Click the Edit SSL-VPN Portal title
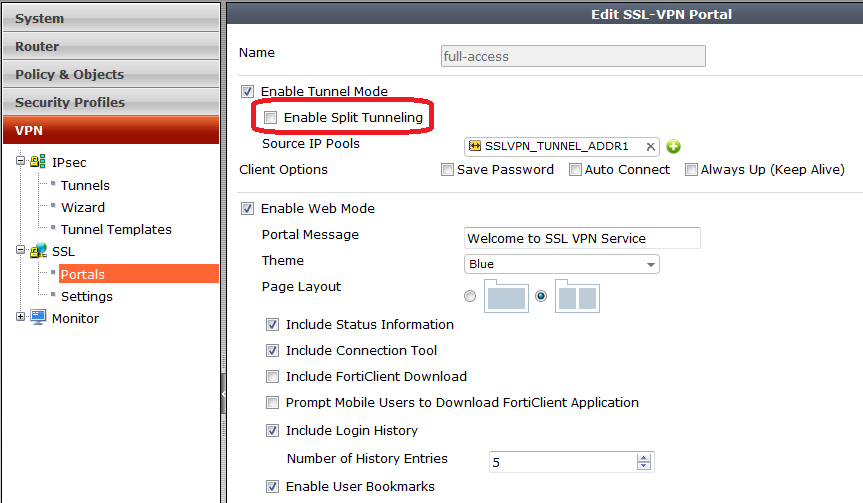Viewport: 863px width, 503px height. [x=662, y=14]
